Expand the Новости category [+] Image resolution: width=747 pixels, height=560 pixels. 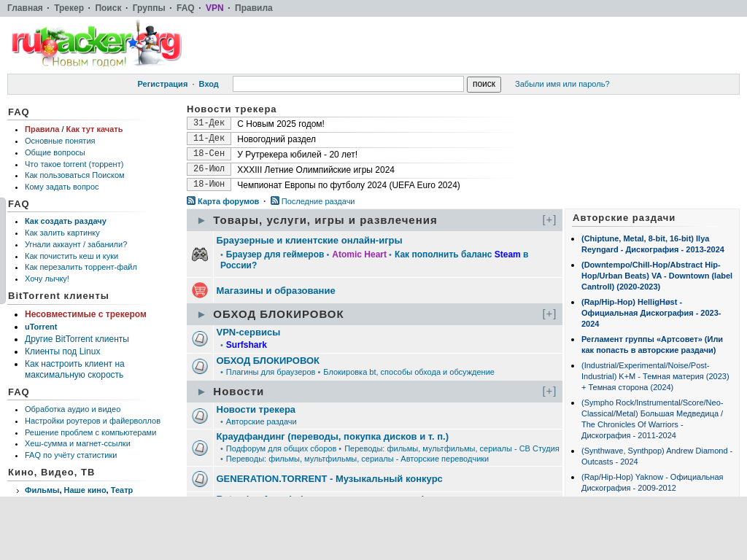[549, 392]
